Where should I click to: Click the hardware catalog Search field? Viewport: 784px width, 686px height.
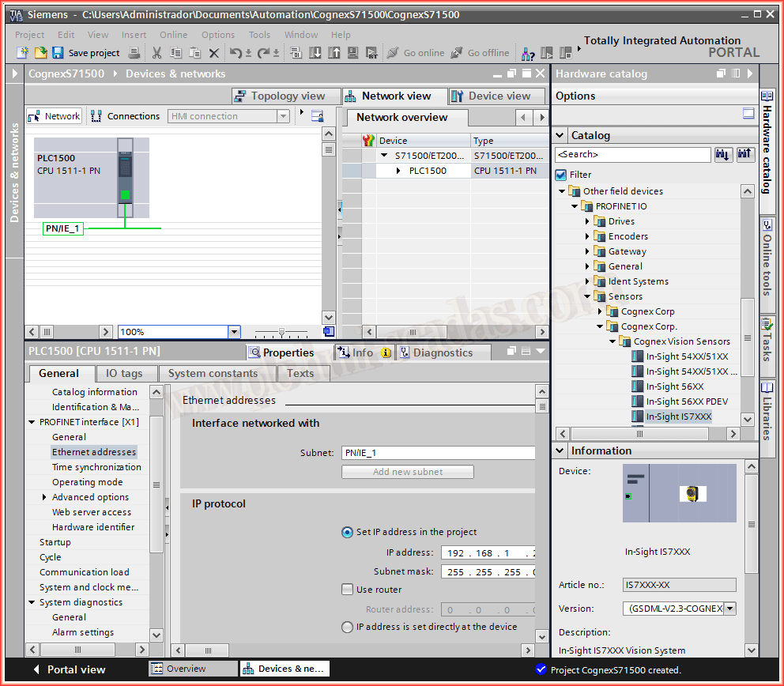632,155
